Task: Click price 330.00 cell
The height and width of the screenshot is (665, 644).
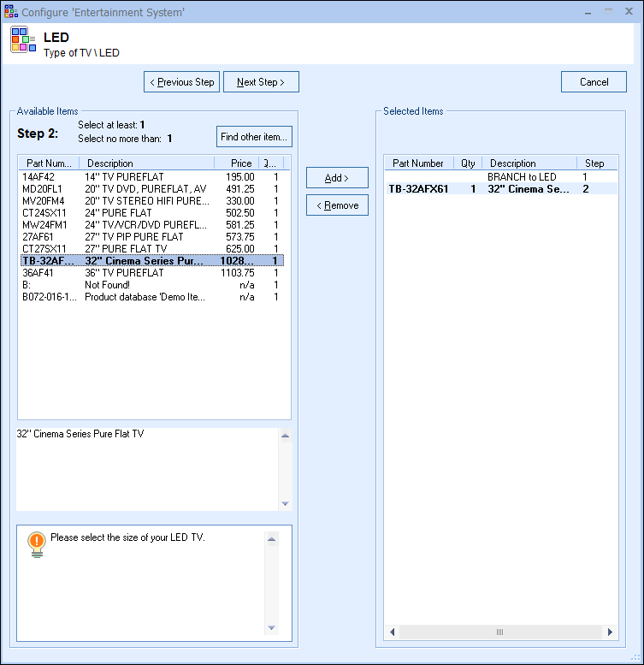Action: [x=240, y=200]
